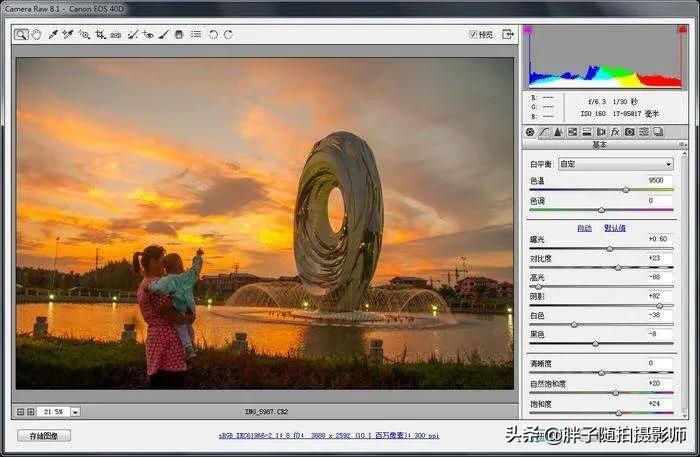Click the 色温 temperature slider handle
Screen dimensions: 700x457
(626, 189)
